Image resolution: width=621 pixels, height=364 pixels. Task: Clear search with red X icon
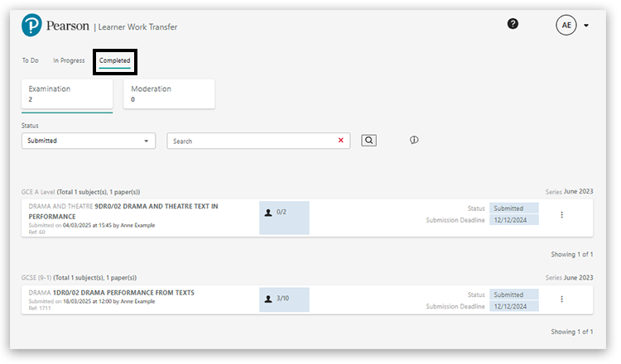[x=340, y=141]
